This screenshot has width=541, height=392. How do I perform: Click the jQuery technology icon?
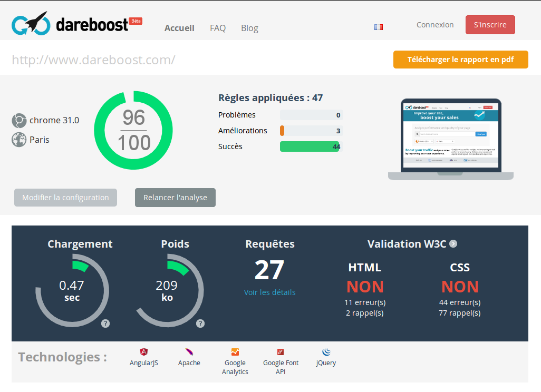click(x=326, y=352)
